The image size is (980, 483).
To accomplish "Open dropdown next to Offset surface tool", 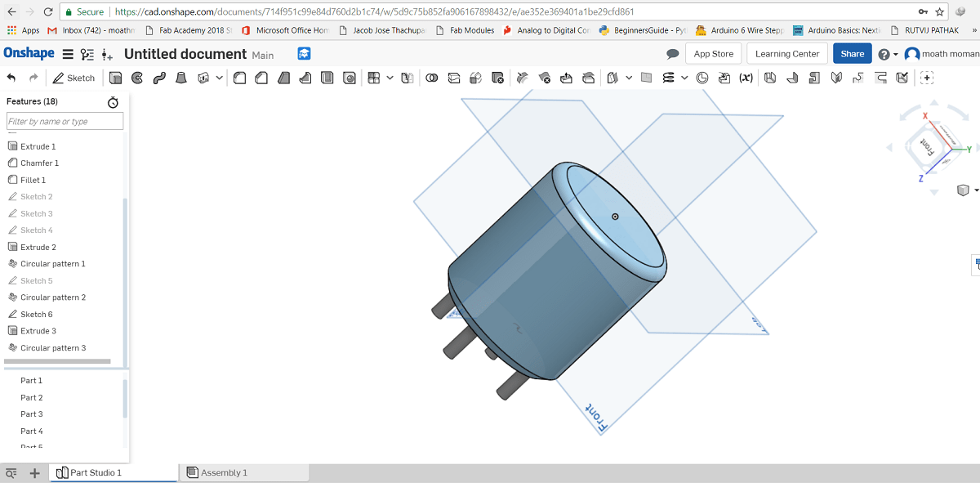I will [629, 78].
